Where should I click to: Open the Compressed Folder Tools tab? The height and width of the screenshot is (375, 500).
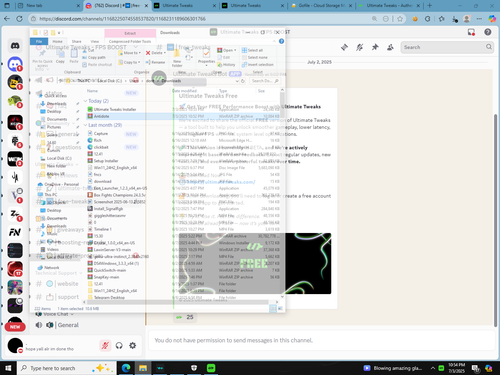tap(130, 41)
